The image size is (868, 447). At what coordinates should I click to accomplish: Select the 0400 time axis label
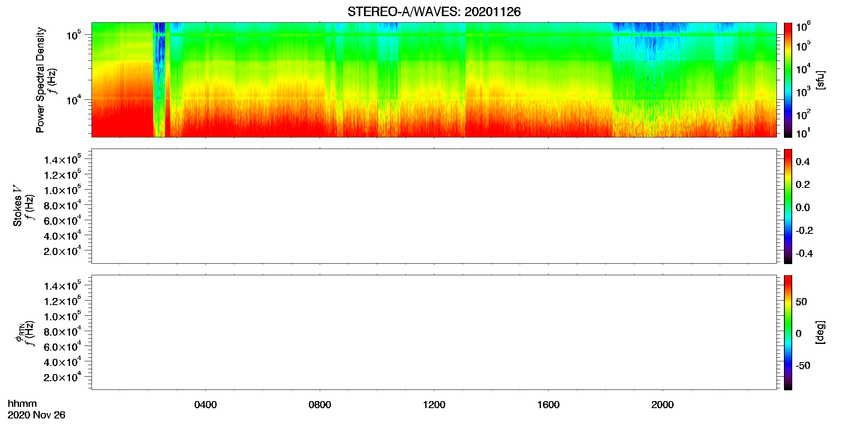[205, 405]
